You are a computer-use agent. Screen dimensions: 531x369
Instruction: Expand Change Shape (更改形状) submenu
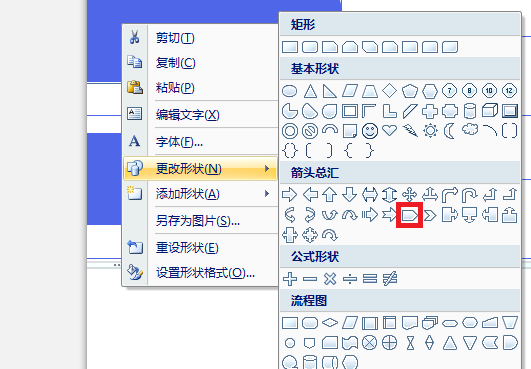[200, 168]
